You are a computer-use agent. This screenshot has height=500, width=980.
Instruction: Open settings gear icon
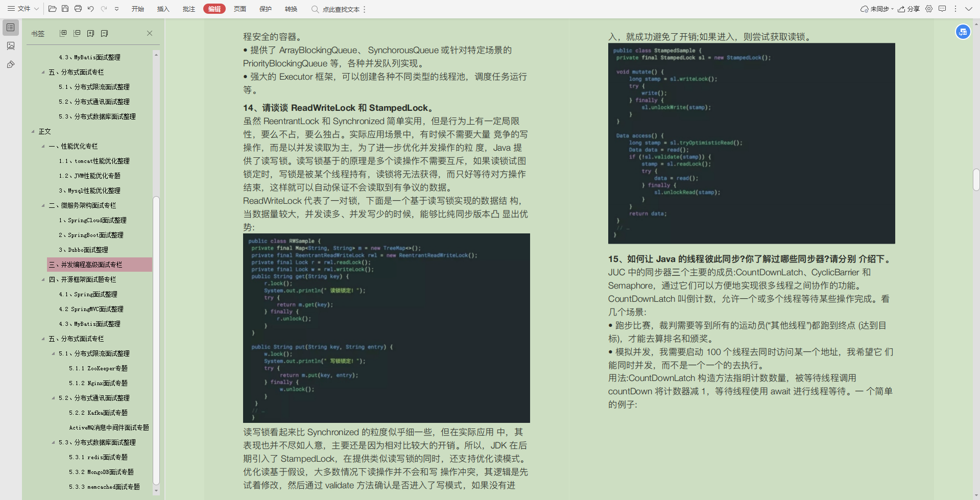[929, 9]
